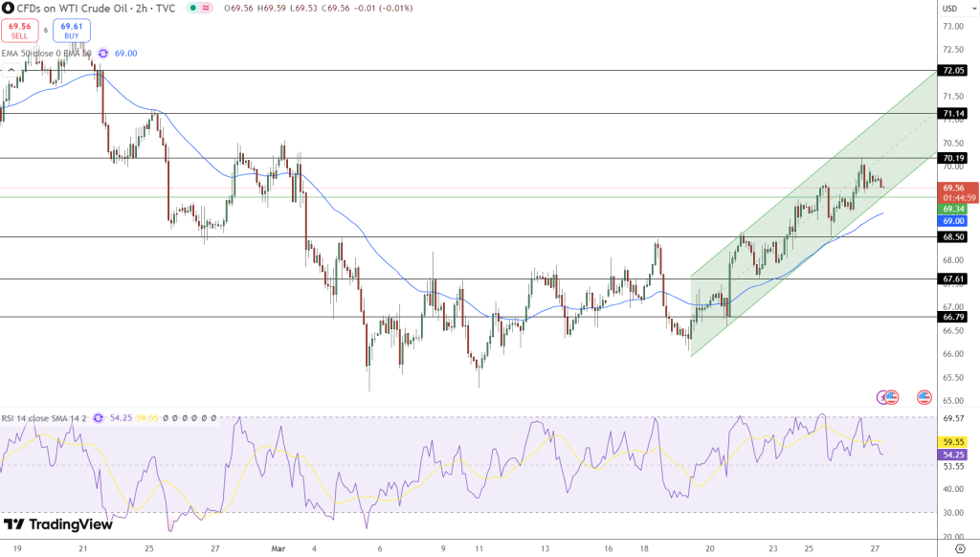The width and height of the screenshot is (980, 557).
Task: Click the RSI scale 30.00 label
Action: click(953, 513)
